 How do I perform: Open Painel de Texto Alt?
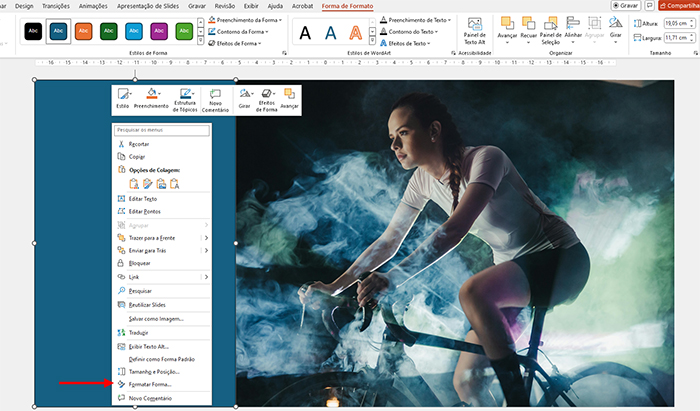pyautogui.click(x=475, y=31)
